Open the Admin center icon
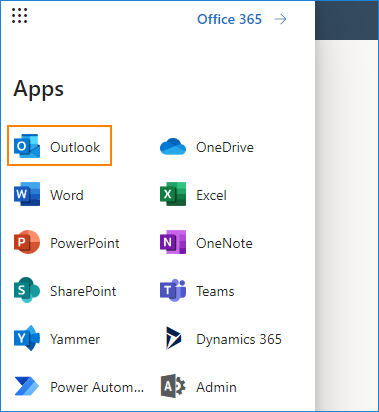 (x=173, y=386)
